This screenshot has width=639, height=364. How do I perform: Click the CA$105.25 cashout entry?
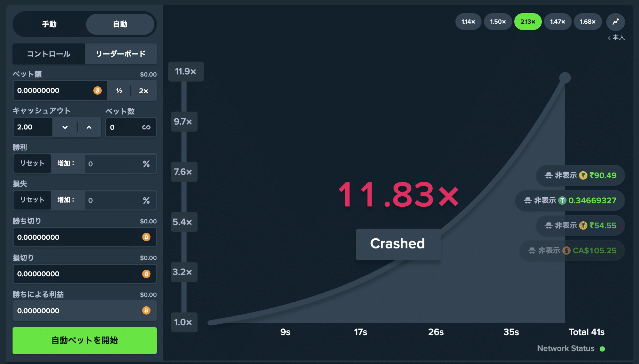point(572,251)
